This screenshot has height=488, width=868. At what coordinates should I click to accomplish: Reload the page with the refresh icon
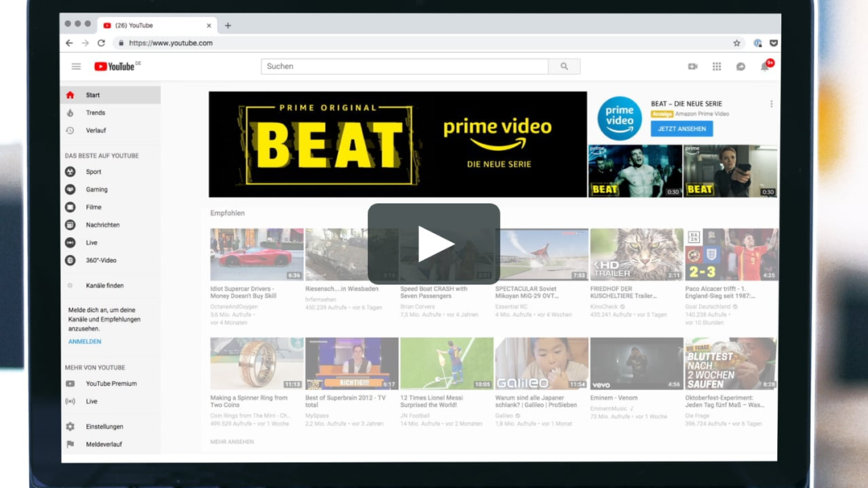pyautogui.click(x=102, y=42)
